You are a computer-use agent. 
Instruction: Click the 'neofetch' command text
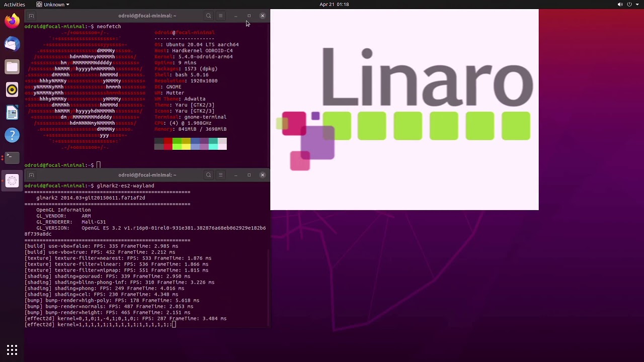[109, 26]
